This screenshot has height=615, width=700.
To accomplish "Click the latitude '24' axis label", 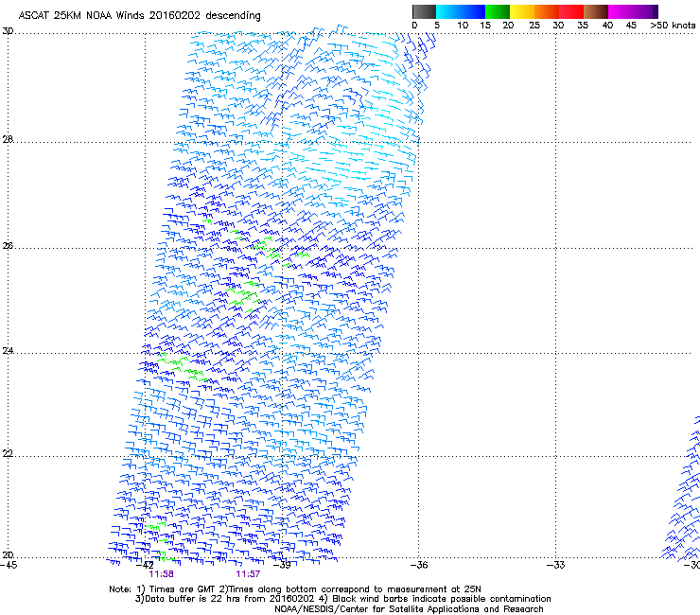I will 8,351.
